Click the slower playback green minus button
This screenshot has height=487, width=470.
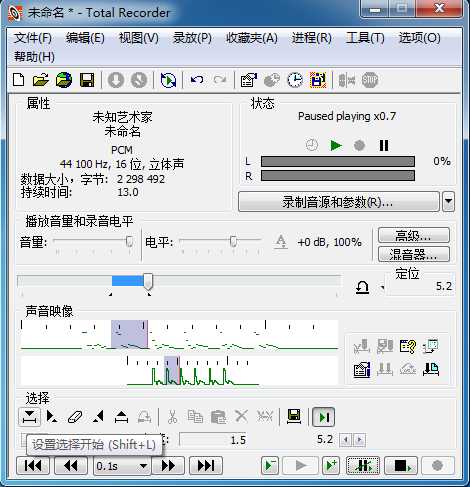(270, 465)
